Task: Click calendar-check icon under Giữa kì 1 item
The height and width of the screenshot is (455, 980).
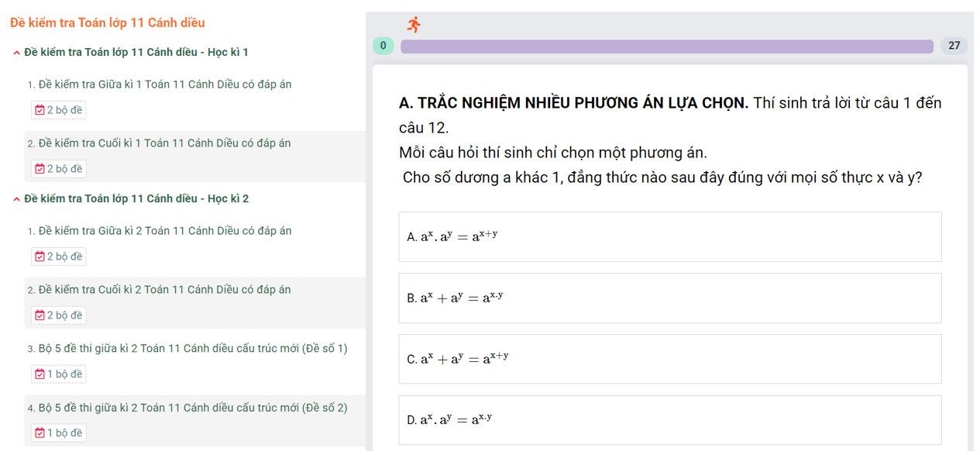Action: [40, 110]
